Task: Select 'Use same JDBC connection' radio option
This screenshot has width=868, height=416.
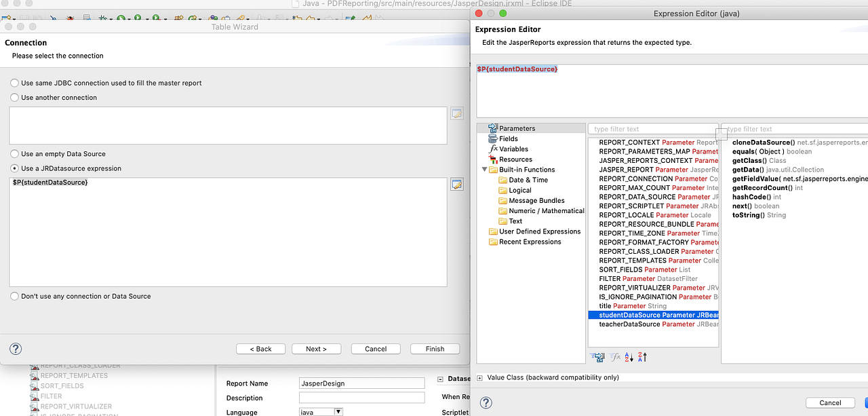Action: (14, 83)
